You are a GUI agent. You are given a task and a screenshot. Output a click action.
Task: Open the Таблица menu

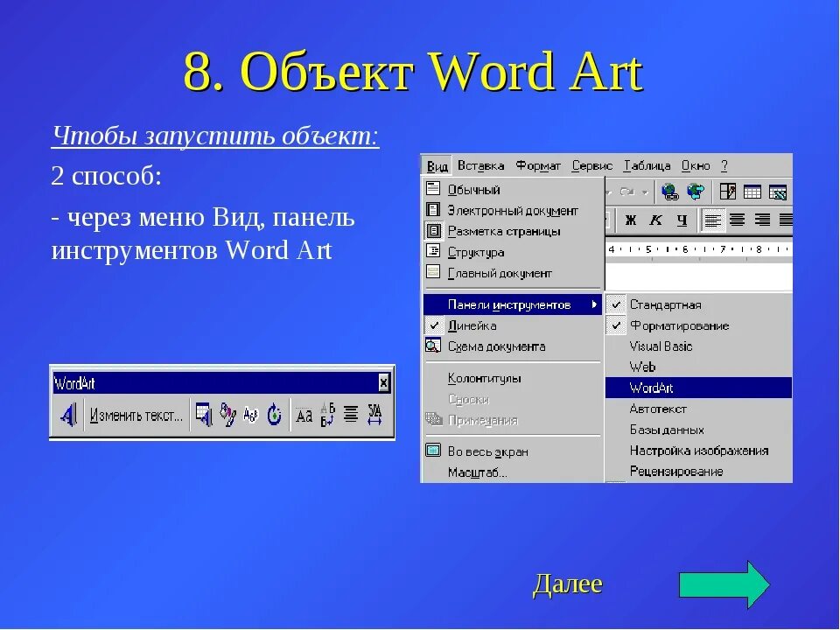pyautogui.click(x=647, y=165)
